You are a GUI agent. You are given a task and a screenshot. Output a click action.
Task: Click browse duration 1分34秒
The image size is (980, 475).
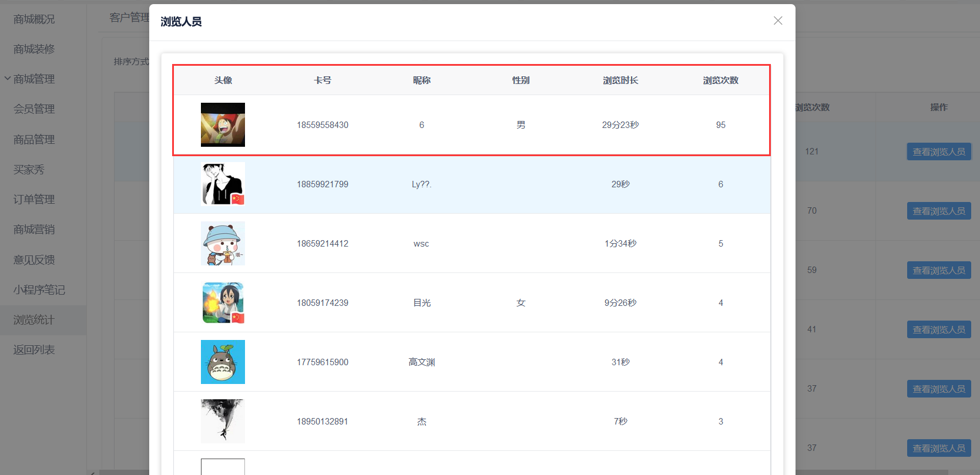pyautogui.click(x=620, y=244)
